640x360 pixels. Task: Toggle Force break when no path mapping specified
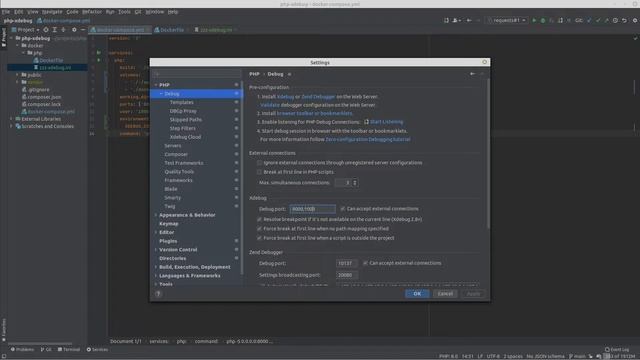[x=259, y=229]
